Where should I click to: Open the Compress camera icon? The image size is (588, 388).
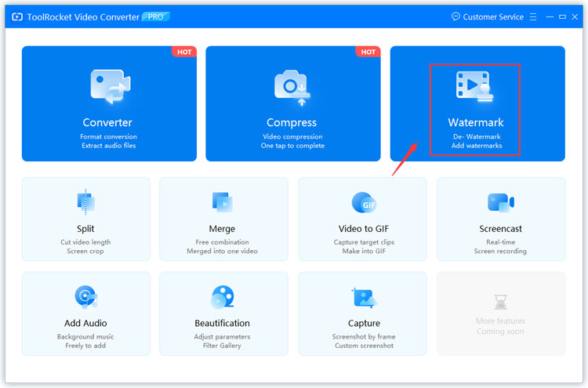pos(292,87)
